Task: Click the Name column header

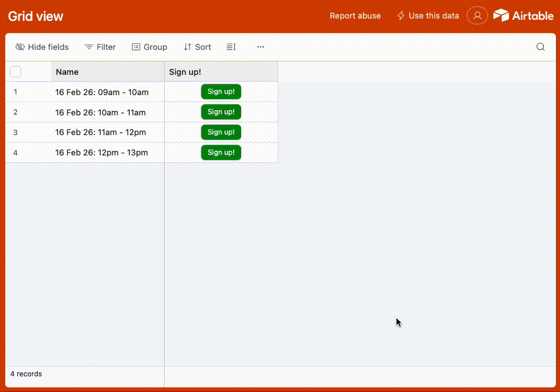Action: 107,72
